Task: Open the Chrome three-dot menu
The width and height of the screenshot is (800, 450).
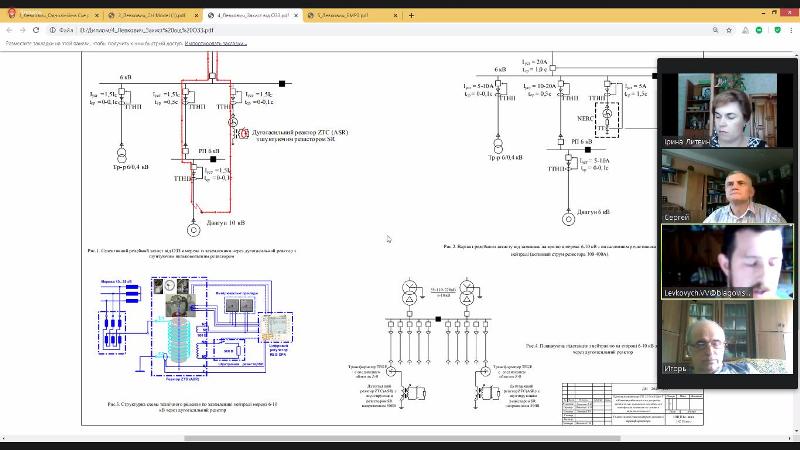Action: pyautogui.click(x=792, y=31)
